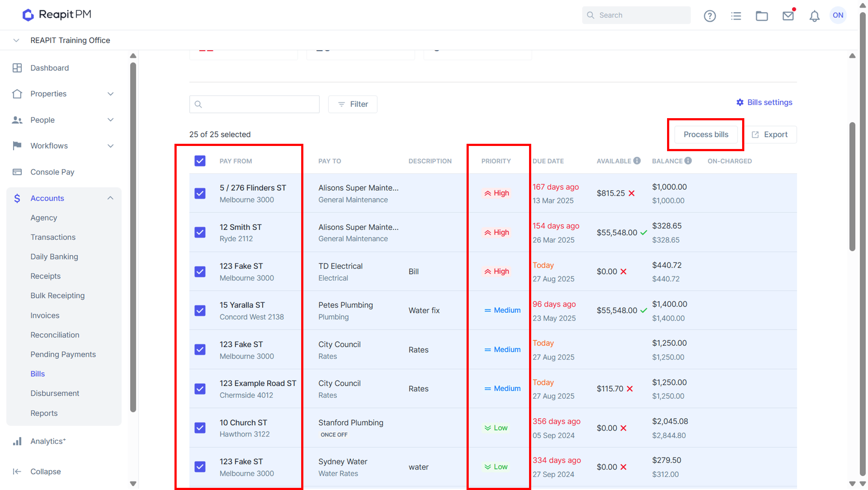Viewport: 868px width, 490px height.
Task: Open the task list icon in header
Action: click(x=736, y=16)
